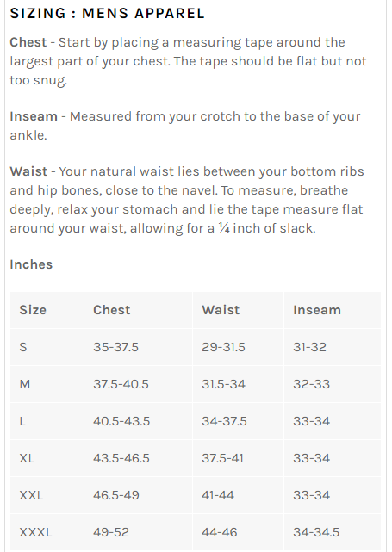This screenshot has width=392, height=552.
Task: Select the Chest column header
Action: (x=112, y=310)
